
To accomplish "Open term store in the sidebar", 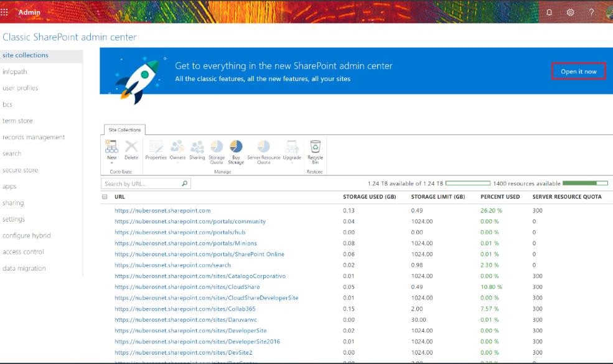I will 17,121.
